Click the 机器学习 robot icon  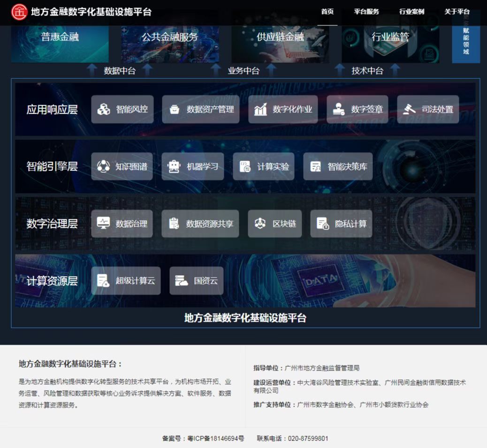point(175,166)
